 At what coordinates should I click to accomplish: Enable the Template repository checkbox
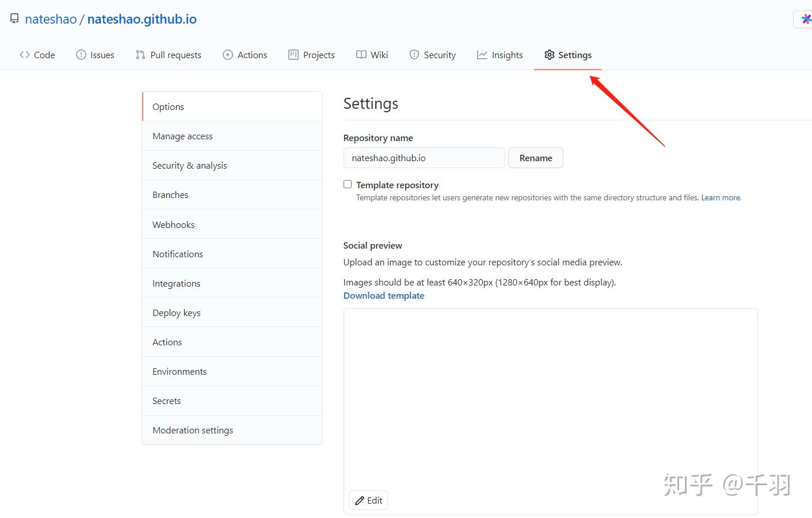click(x=348, y=184)
